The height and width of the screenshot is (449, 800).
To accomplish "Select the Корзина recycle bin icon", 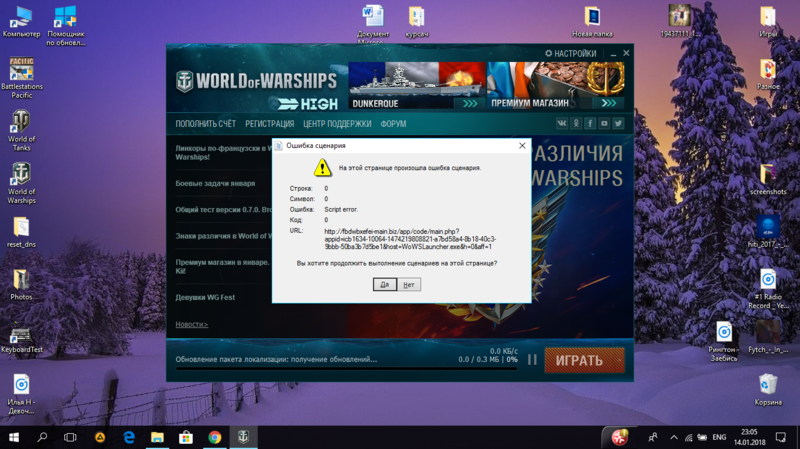I will 768,390.
